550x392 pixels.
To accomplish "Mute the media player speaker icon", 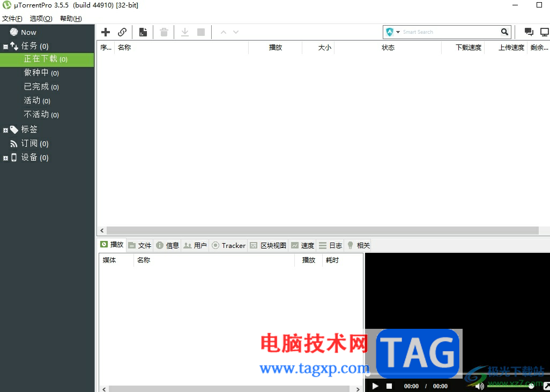I will coord(479,386).
